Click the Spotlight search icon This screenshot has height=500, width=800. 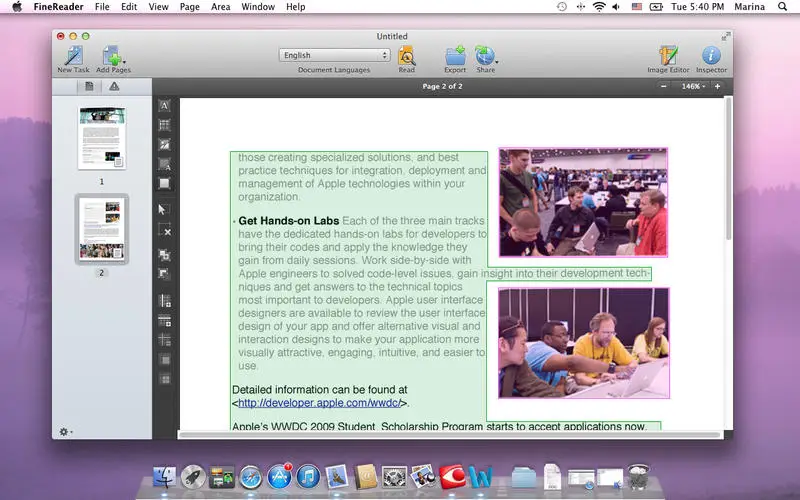point(782,7)
